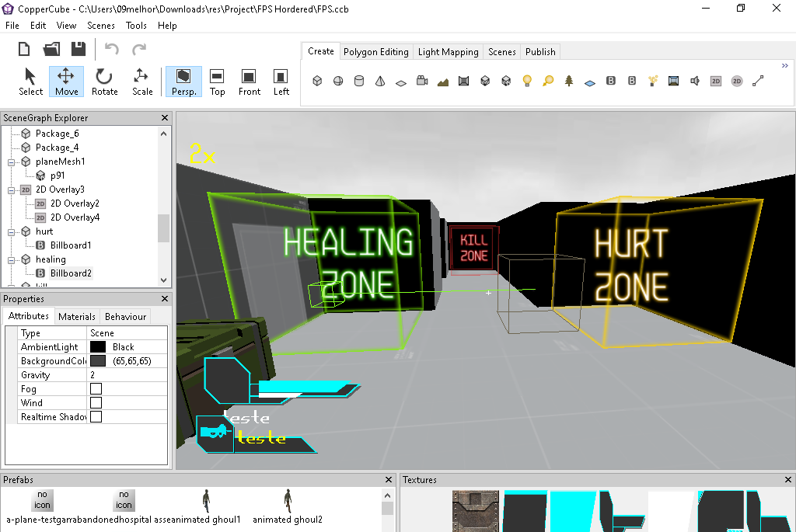Activate the Move tool
This screenshot has height=532, width=796.
coord(67,82)
